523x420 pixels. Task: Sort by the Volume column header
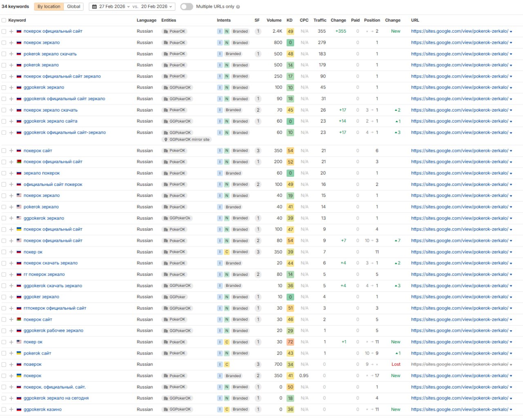point(274,20)
